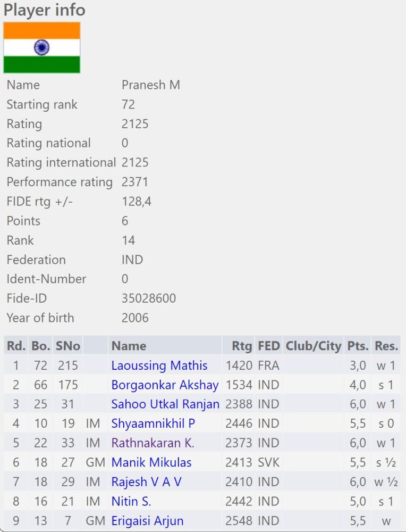
Task: Open Borgaonkar Akshay player page
Action: (165, 385)
